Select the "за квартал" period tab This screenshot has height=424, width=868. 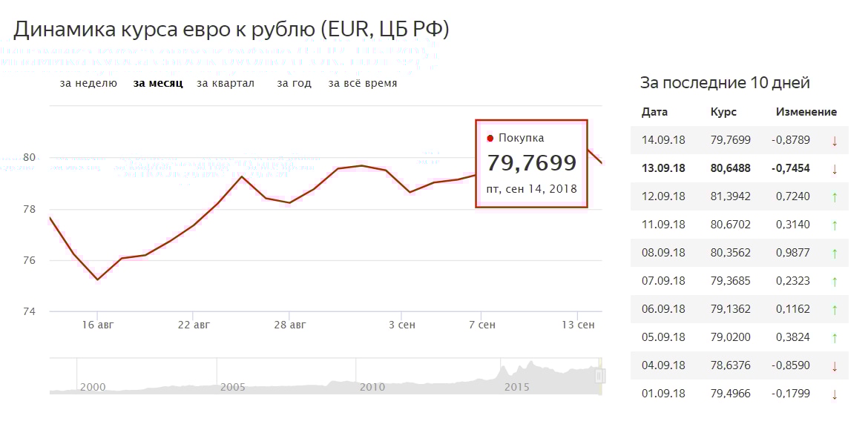click(226, 84)
